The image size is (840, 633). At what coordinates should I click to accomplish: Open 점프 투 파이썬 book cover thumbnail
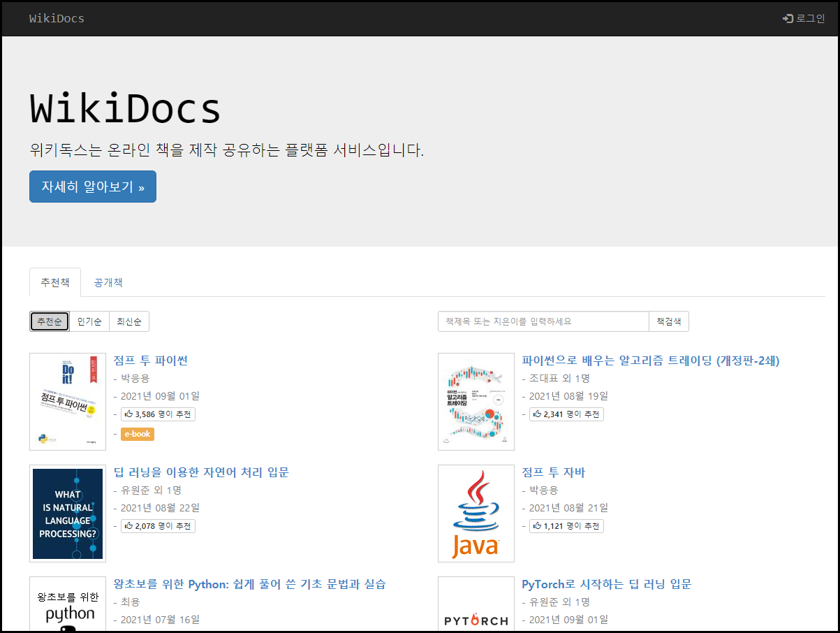pos(68,402)
